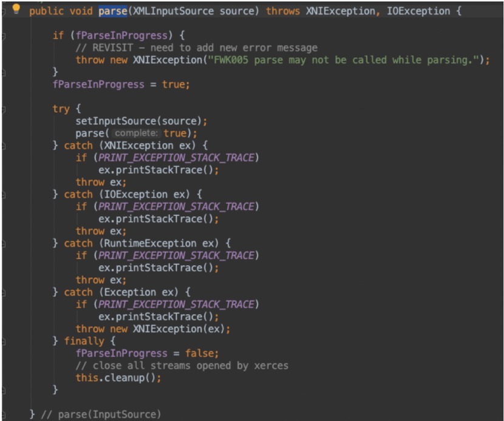
Task: Click the true argument of the parse call
Action: coord(175,133)
